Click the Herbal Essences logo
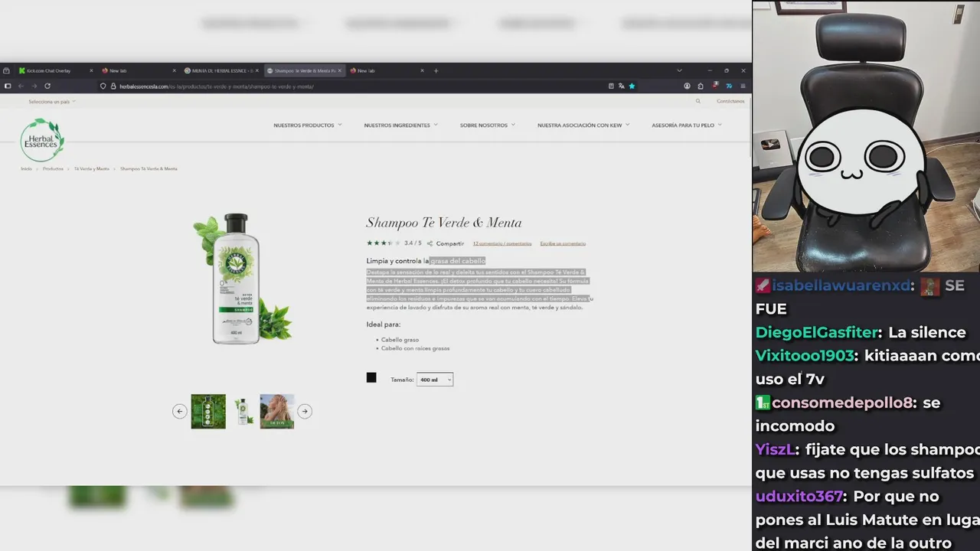Screen dimensions: 980x551 pyautogui.click(x=42, y=140)
